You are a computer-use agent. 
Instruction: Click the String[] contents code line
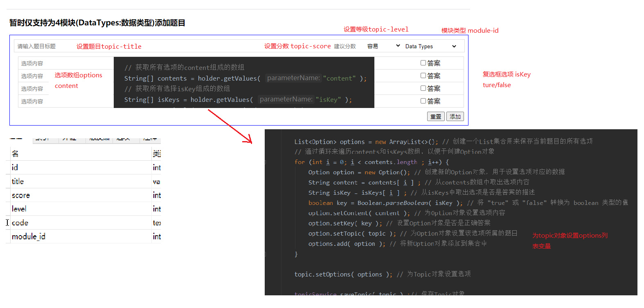[x=245, y=78]
